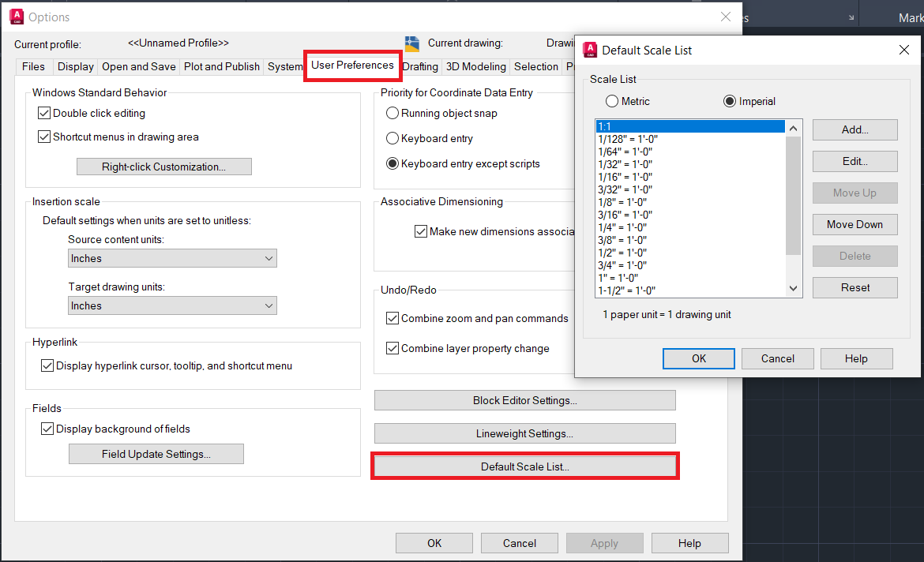Click Move Down to reorder the scale
Image resolution: width=924 pixels, height=562 pixels.
855,224
